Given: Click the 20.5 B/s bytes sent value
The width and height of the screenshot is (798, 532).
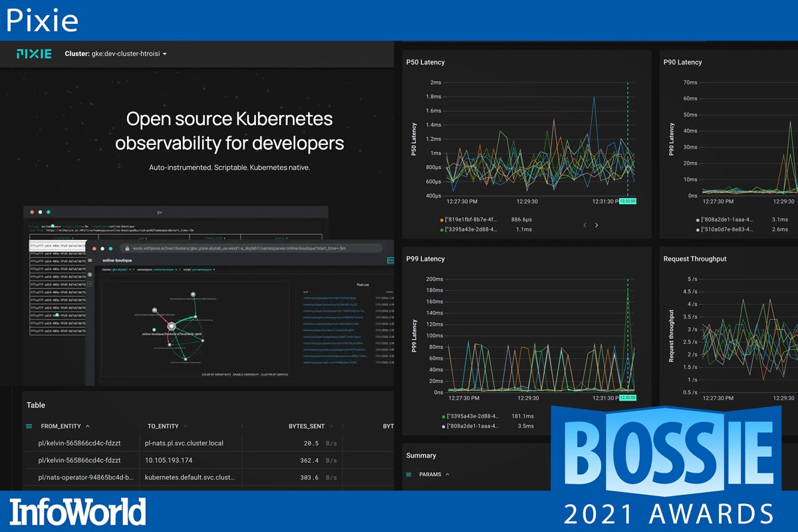Looking at the screenshot, I should [x=320, y=443].
